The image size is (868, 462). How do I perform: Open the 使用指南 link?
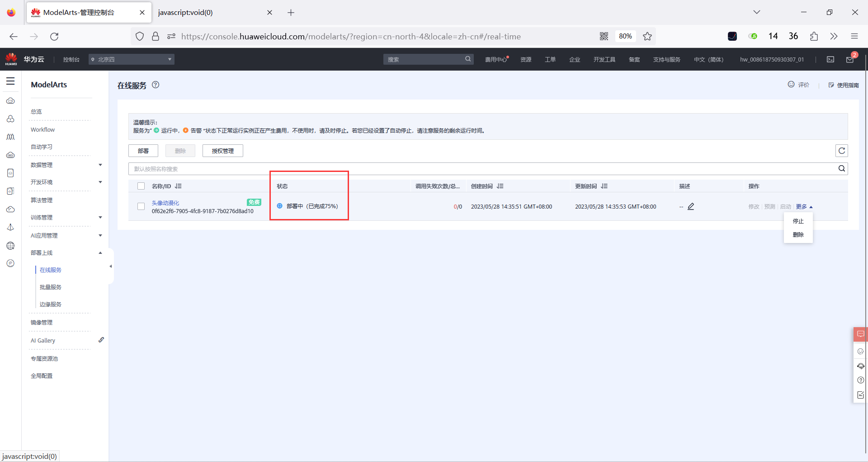pyautogui.click(x=844, y=85)
